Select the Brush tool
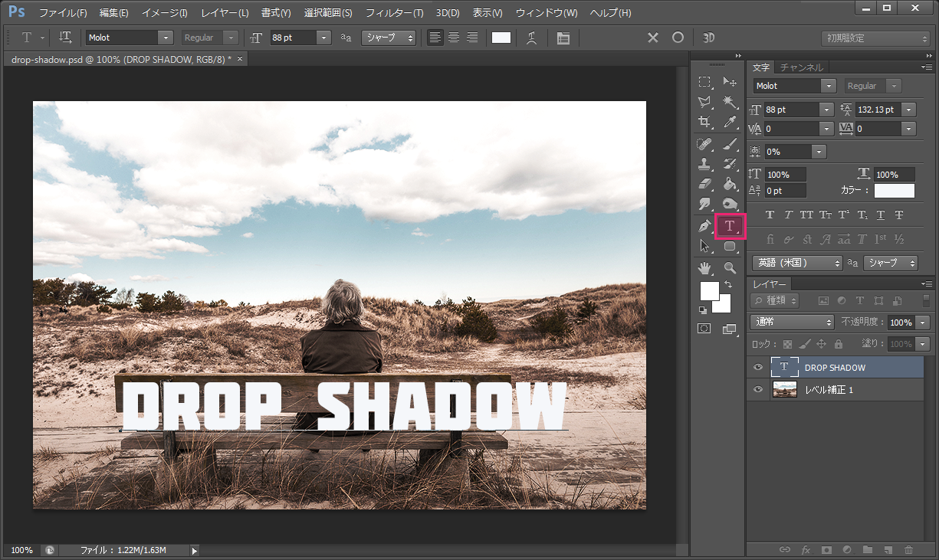 click(730, 143)
